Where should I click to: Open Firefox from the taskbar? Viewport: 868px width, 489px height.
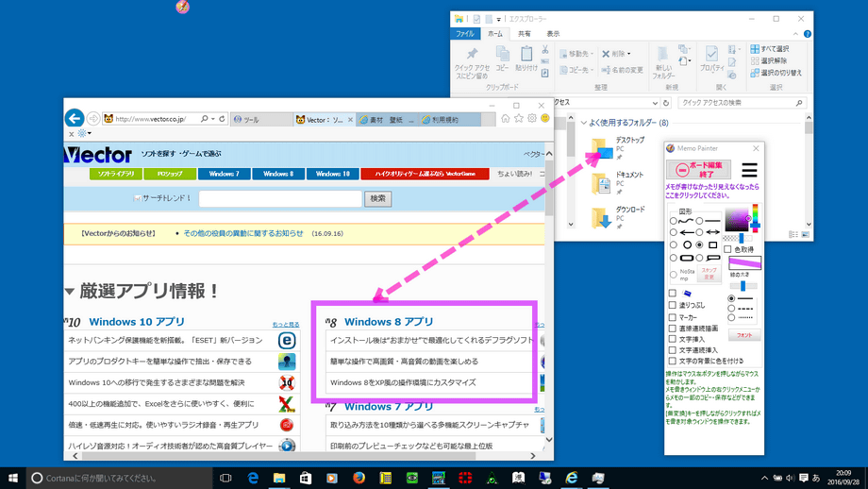coord(359,478)
